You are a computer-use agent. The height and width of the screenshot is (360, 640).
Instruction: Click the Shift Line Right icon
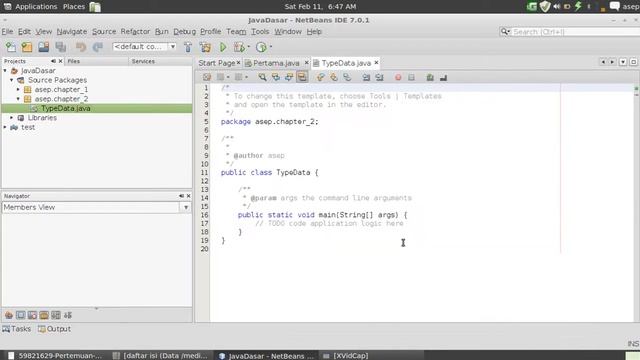379,77
